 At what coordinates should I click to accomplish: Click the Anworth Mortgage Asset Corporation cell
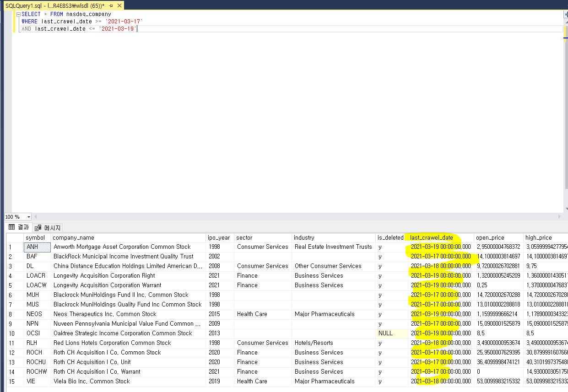(x=128, y=247)
